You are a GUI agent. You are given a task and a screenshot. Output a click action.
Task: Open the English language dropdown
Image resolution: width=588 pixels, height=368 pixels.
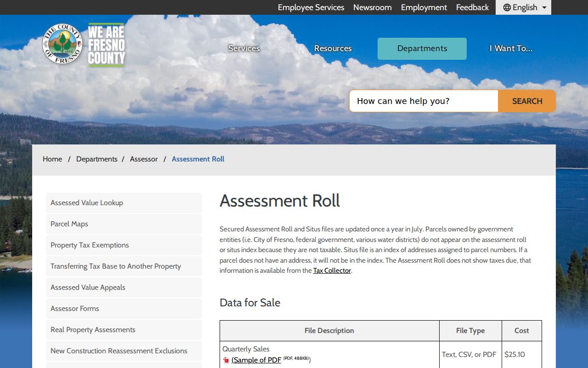click(523, 7)
